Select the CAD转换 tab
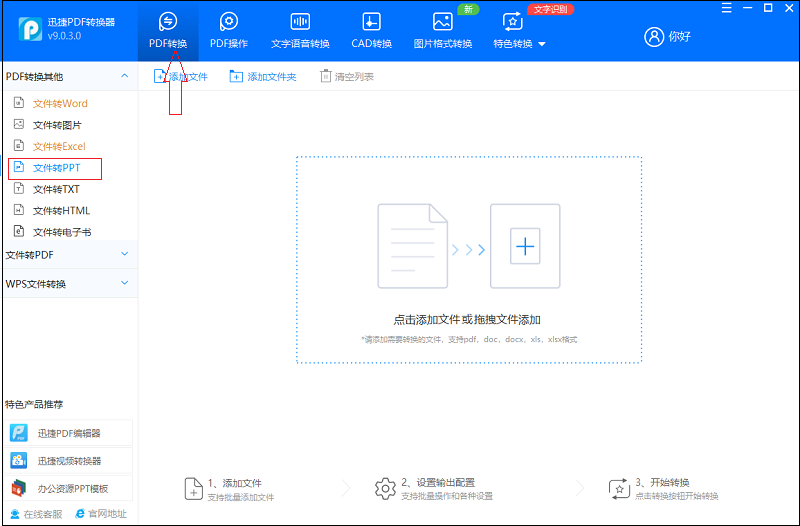 [371, 31]
